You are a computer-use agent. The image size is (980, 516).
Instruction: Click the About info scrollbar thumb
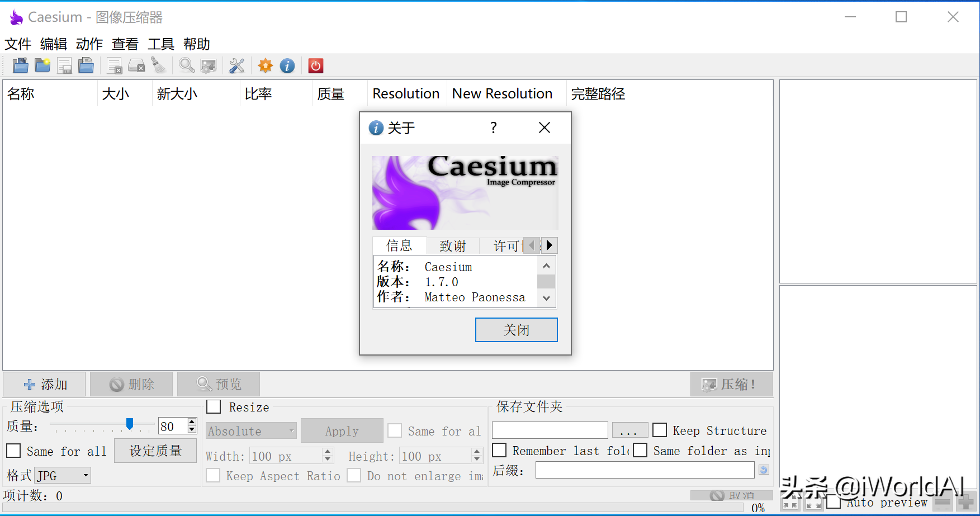pyautogui.click(x=546, y=281)
